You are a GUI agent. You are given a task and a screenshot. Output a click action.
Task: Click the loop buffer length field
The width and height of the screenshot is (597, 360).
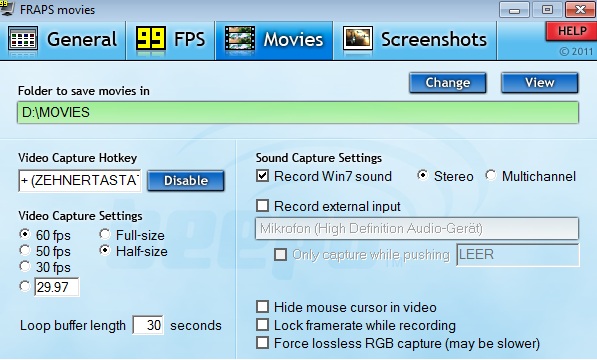coord(148,325)
